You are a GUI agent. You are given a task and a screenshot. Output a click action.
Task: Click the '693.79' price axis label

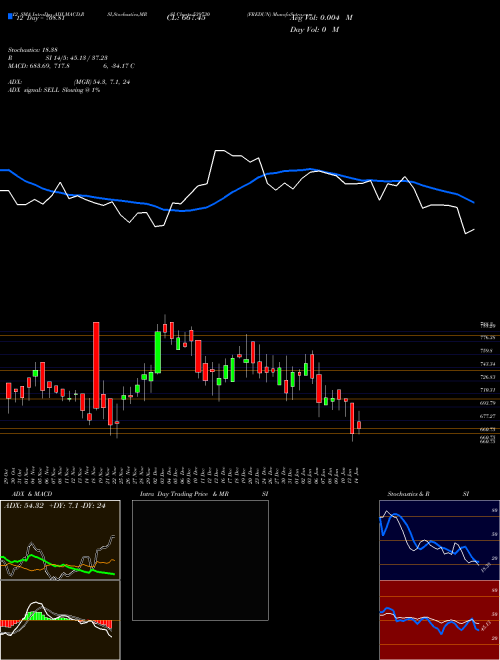point(488,403)
